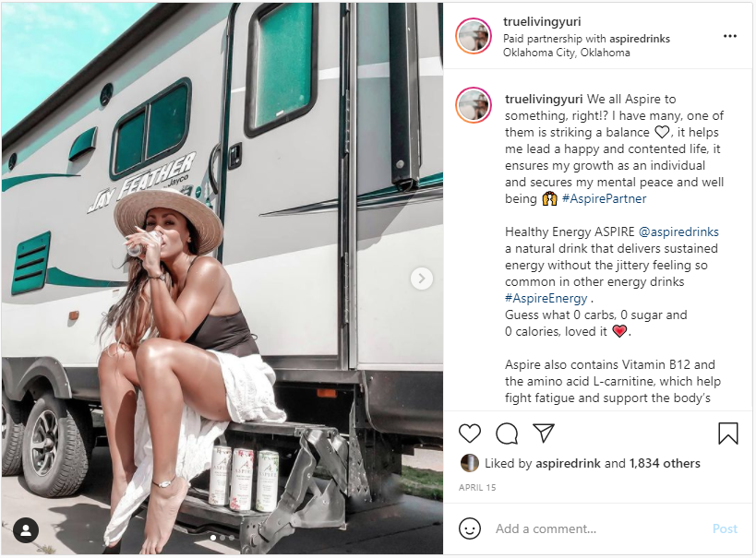View the 1,834 others who liked
This screenshot has width=756, height=558.
click(665, 463)
